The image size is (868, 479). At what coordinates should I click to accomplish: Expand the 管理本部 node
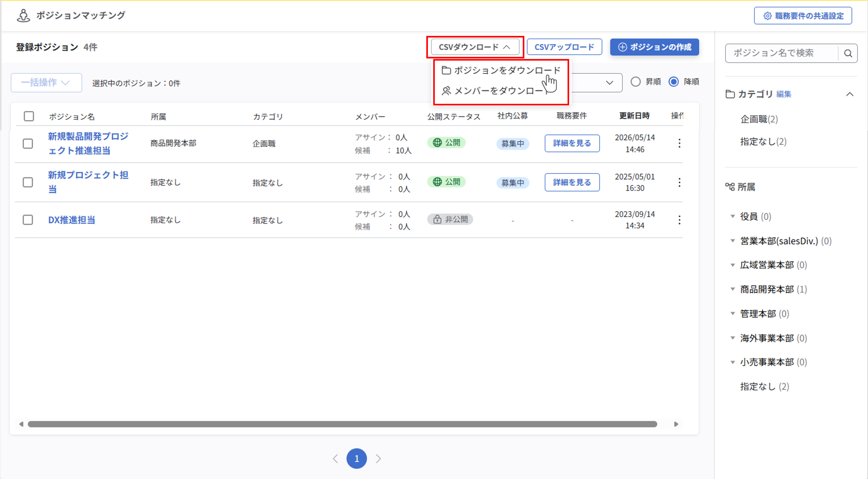pyautogui.click(x=732, y=313)
